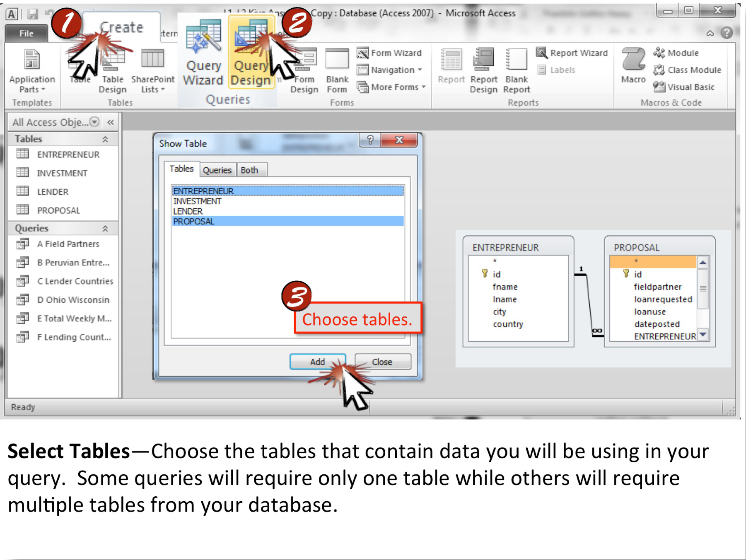Viewport: 746px width, 560px height.
Task: Insert a Class Module
Action: tap(687, 70)
